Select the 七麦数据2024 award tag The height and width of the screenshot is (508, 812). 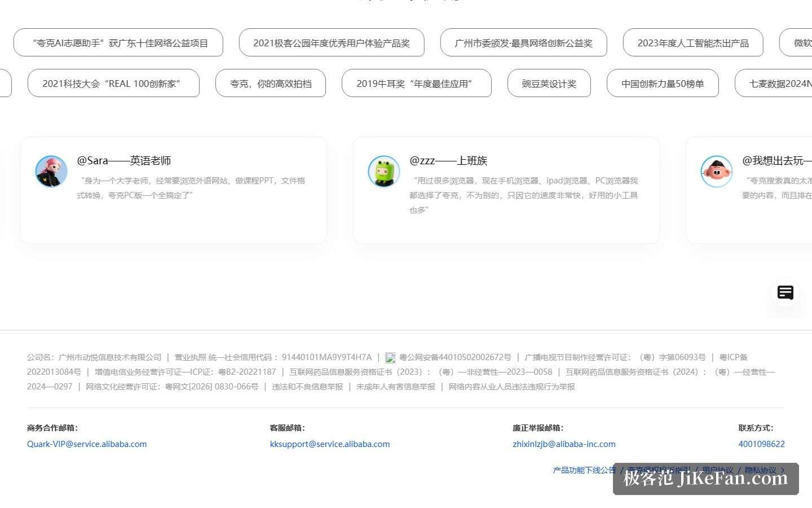pyautogui.click(x=774, y=84)
